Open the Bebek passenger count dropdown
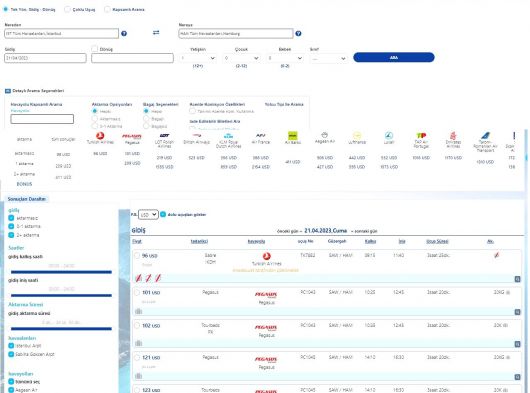Image resolution: width=530 pixels, height=393 pixels. [x=285, y=58]
